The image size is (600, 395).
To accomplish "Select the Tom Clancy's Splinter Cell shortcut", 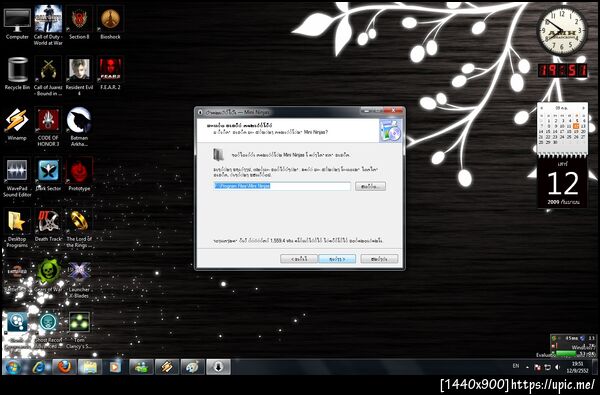I will [x=79, y=329].
